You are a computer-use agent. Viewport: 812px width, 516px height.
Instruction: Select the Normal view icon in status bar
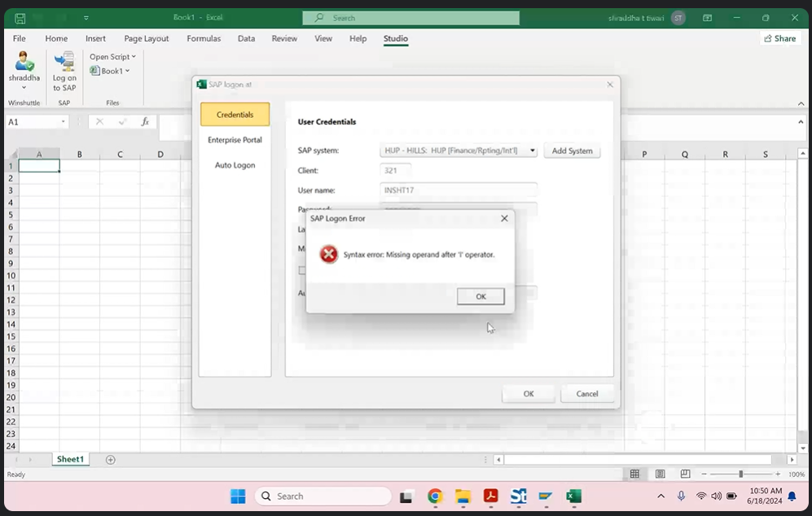click(x=634, y=474)
